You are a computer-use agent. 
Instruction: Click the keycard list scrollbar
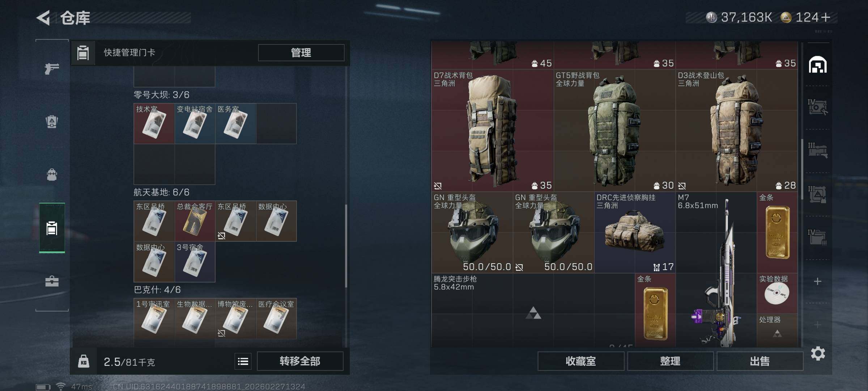click(346, 246)
